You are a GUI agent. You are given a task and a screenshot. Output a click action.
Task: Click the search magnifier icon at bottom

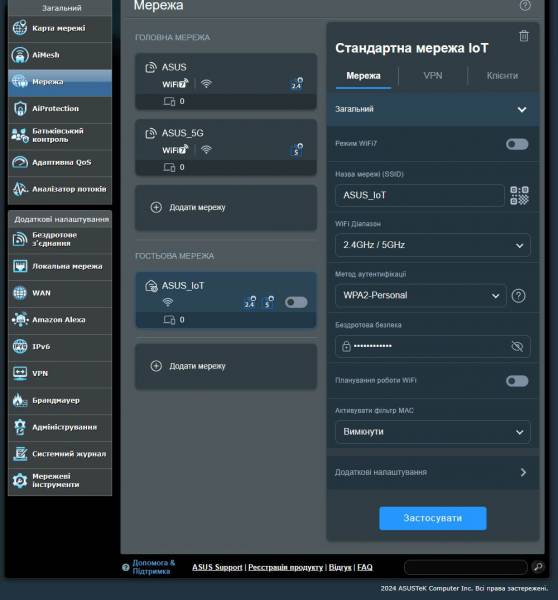tap(538, 567)
